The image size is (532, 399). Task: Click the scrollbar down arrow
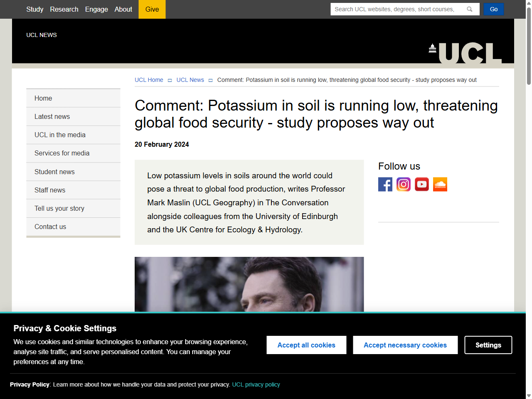[x=529, y=395]
